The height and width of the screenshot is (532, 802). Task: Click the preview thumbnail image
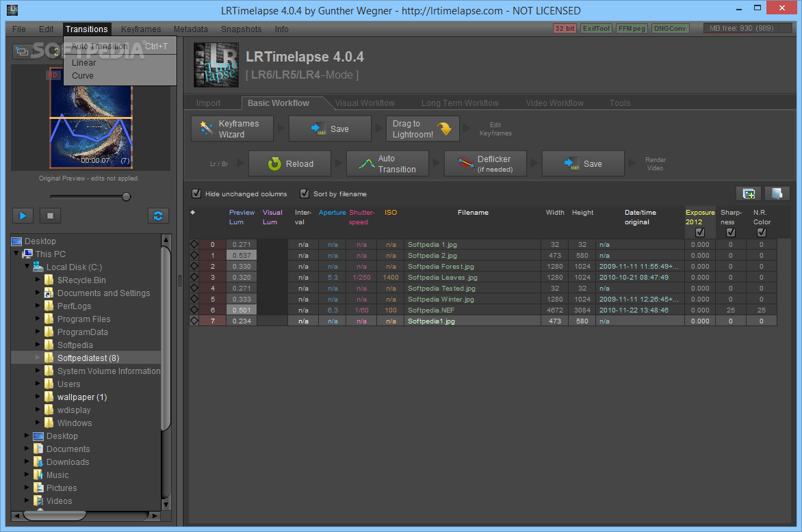(91, 118)
